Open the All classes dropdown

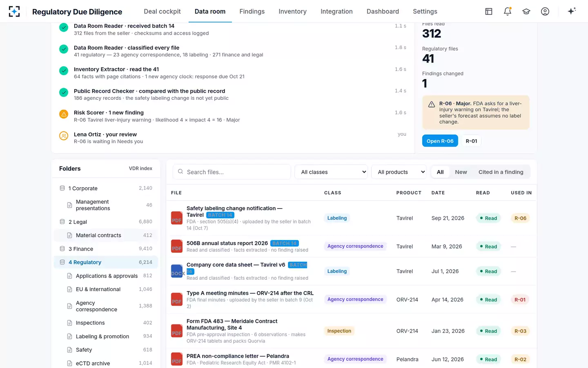[331, 172]
